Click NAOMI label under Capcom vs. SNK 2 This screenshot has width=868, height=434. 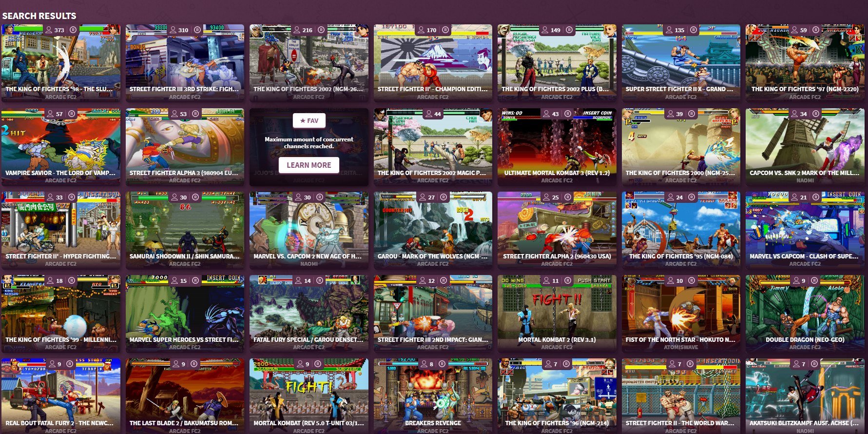tap(805, 180)
